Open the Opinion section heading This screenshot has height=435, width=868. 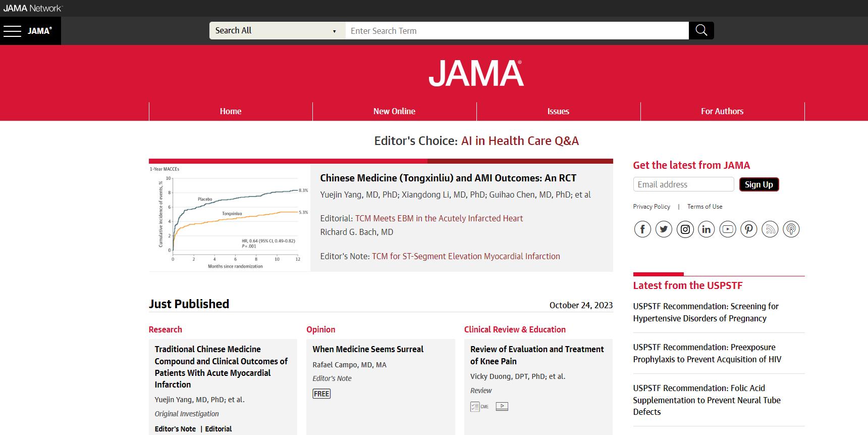[320, 329]
